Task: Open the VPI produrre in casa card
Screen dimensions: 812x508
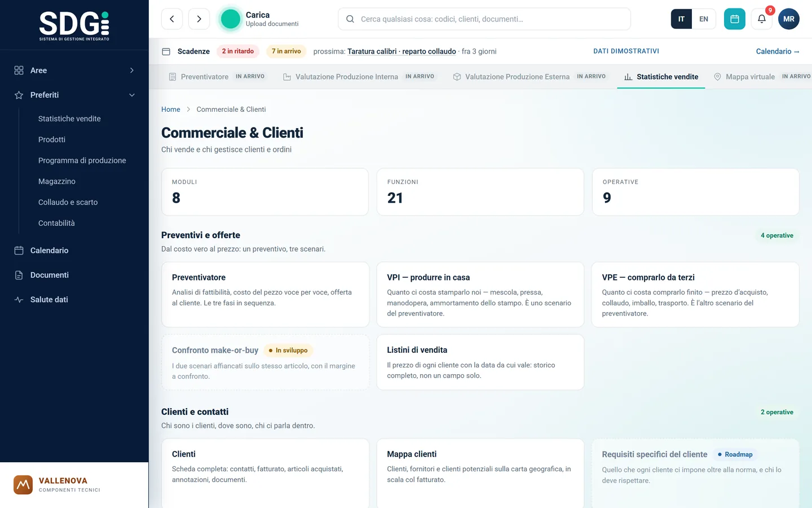Action: click(x=480, y=295)
